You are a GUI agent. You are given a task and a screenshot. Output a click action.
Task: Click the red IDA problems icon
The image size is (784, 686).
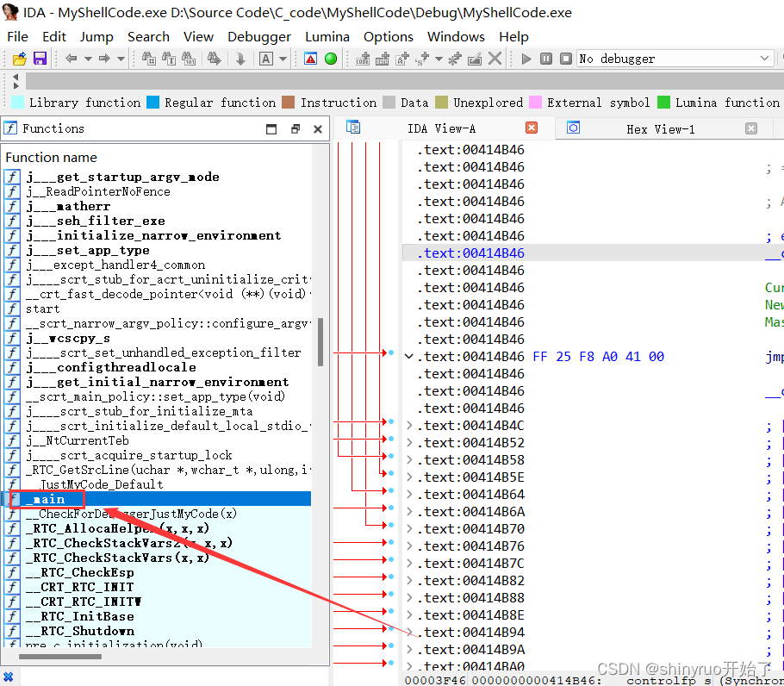tap(309, 58)
